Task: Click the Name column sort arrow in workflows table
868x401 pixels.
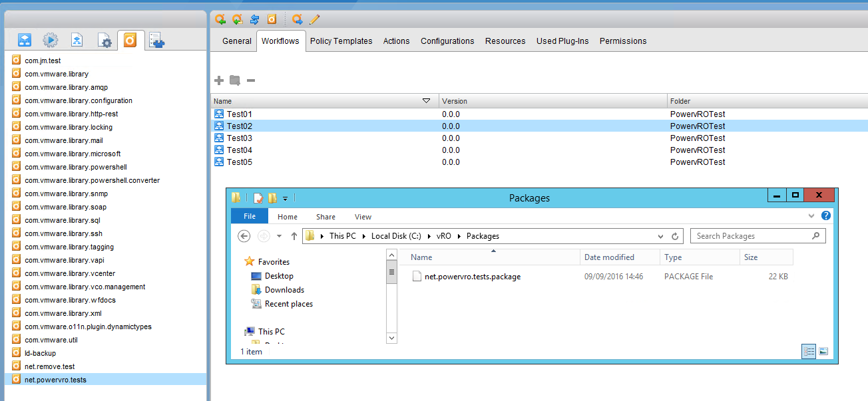Action: (x=427, y=101)
